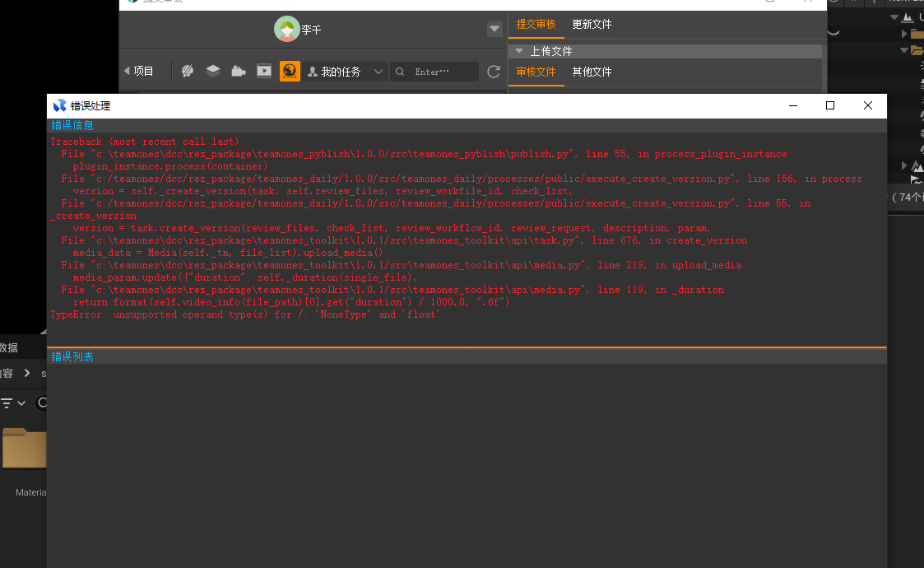
Task: Click the media playback icon in toolbar
Action: coord(264,72)
